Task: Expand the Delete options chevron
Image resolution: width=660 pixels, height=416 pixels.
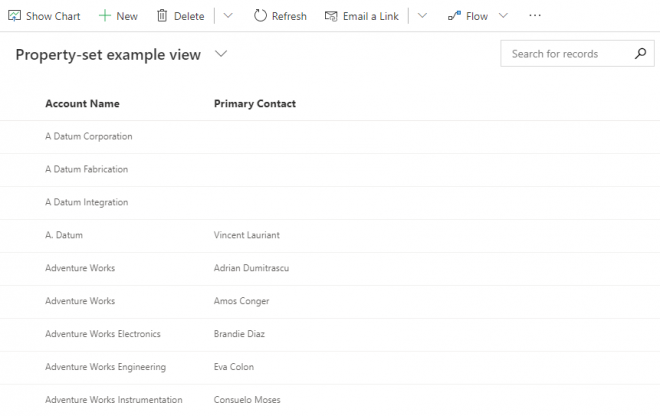Action: 228,16
